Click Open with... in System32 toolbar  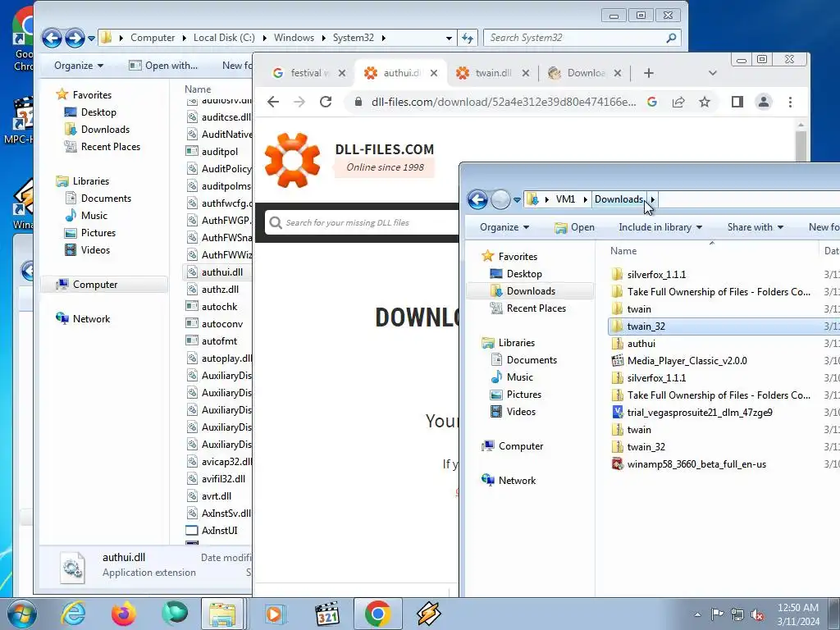[x=163, y=66]
